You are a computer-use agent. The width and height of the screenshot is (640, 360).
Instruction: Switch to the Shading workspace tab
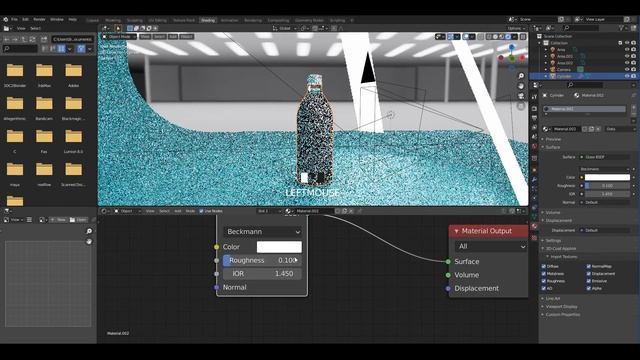click(x=208, y=20)
